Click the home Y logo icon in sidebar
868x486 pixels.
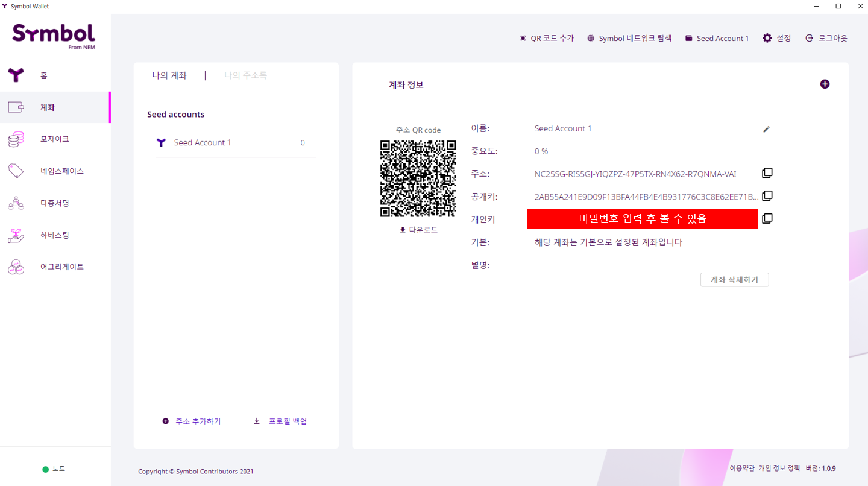pos(16,75)
